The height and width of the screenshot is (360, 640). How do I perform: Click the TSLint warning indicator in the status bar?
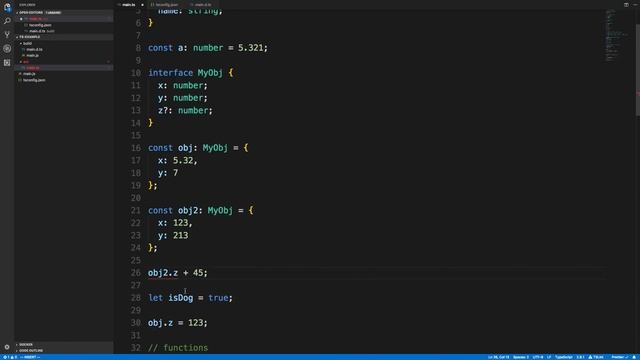coord(596,357)
